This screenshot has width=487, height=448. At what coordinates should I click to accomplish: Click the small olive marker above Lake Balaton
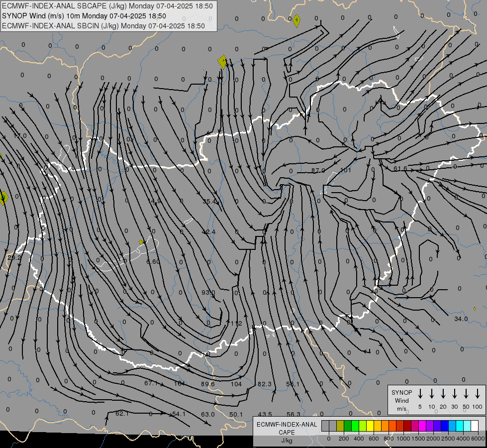pos(141,242)
